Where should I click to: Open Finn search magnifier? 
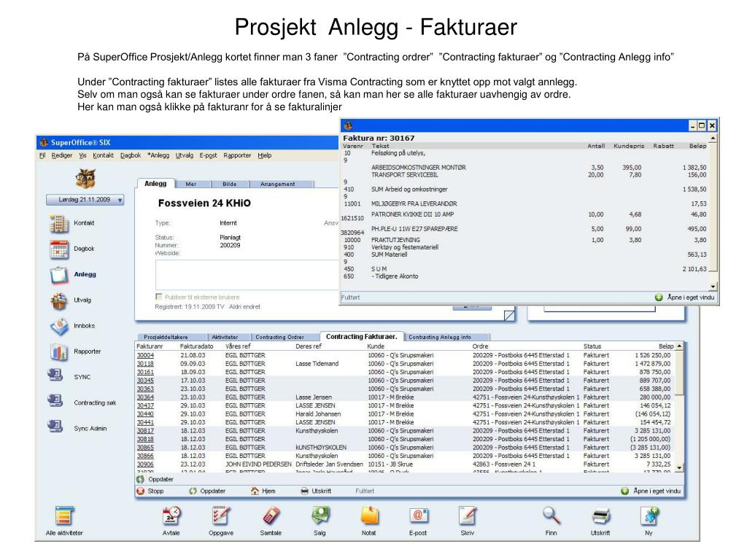(551, 516)
